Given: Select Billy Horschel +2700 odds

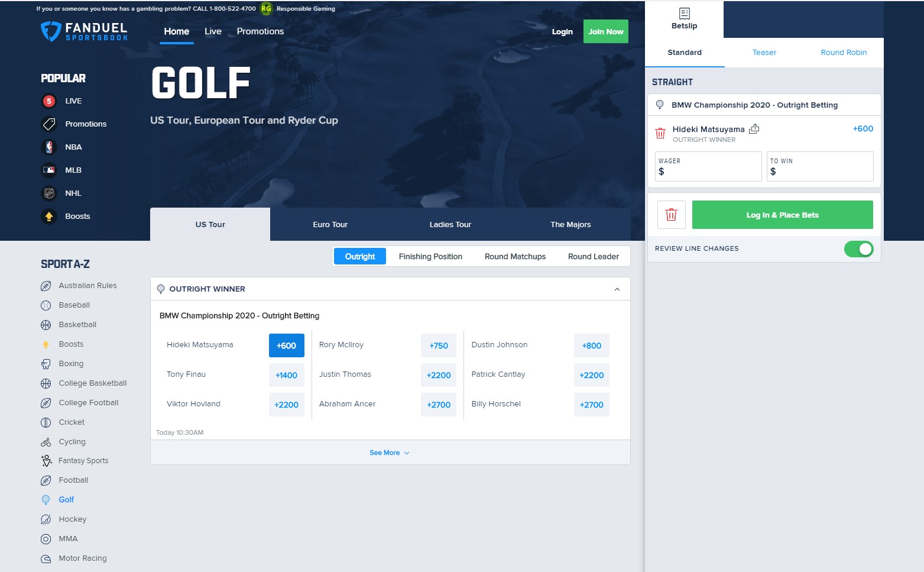Looking at the screenshot, I should (x=591, y=405).
